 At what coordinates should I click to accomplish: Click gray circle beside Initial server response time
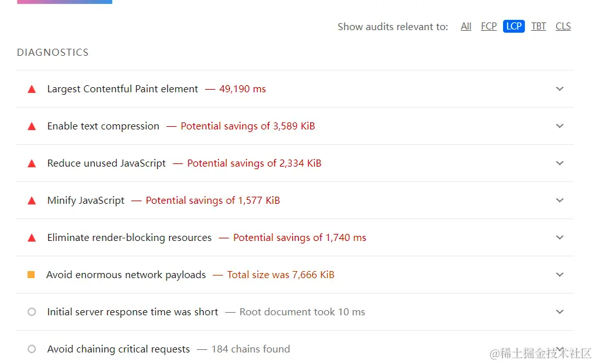click(x=32, y=312)
